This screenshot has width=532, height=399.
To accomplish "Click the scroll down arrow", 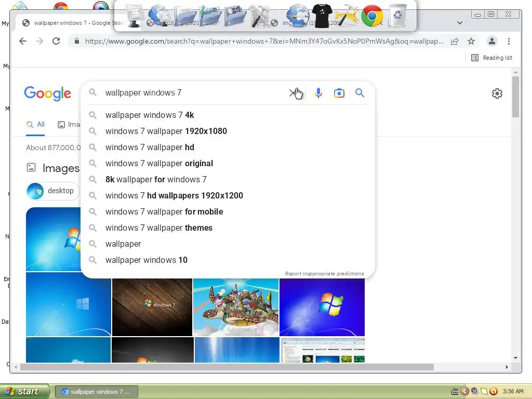I will 515,357.
